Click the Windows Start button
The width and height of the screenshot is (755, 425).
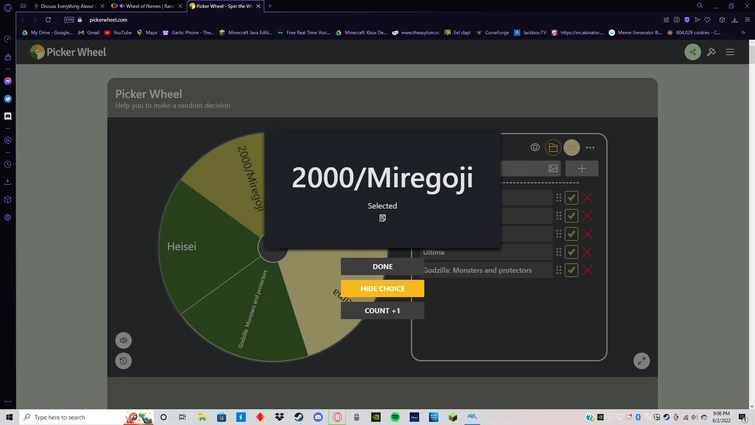(x=9, y=417)
